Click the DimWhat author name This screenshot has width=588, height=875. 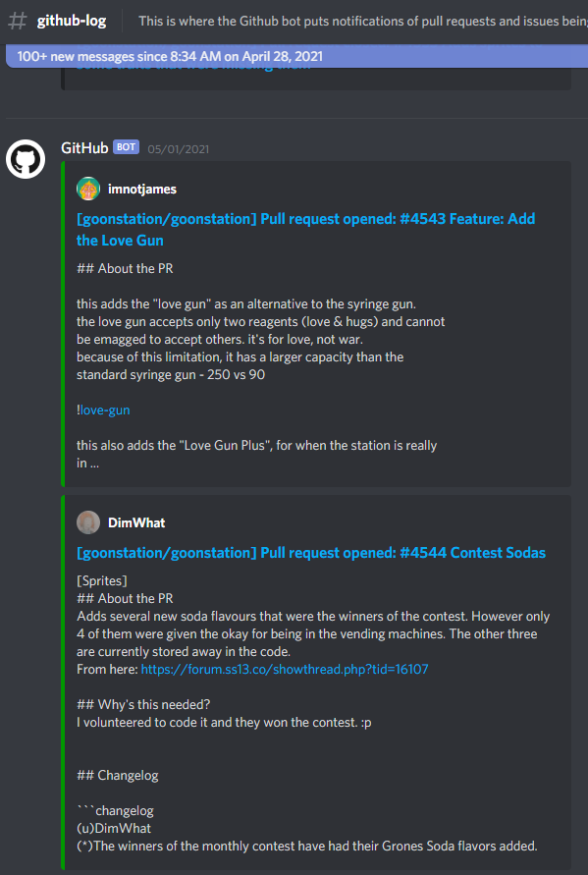tap(136, 522)
